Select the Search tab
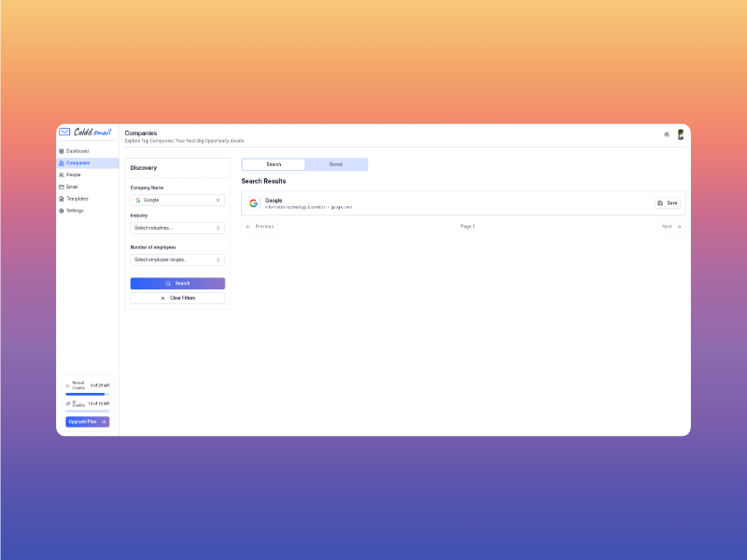Image resolution: width=747 pixels, height=560 pixels. (x=274, y=164)
